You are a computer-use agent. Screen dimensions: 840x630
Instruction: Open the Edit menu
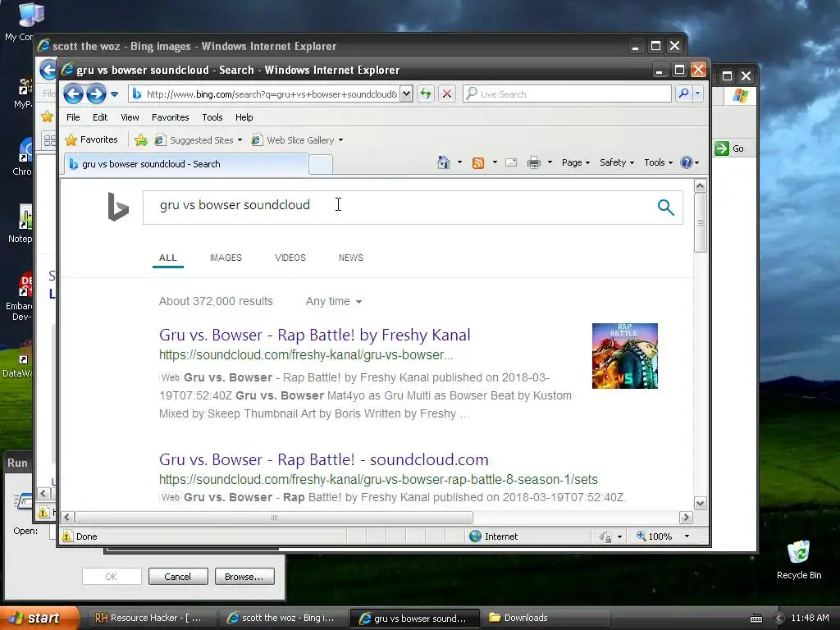pyautogui.click(x=99, y=117)
